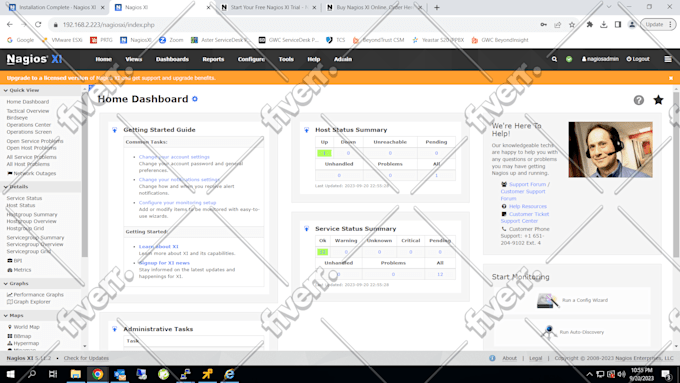The image size is (680, 383).
Task: Open a new browser tab
Action: pos(437,7)
